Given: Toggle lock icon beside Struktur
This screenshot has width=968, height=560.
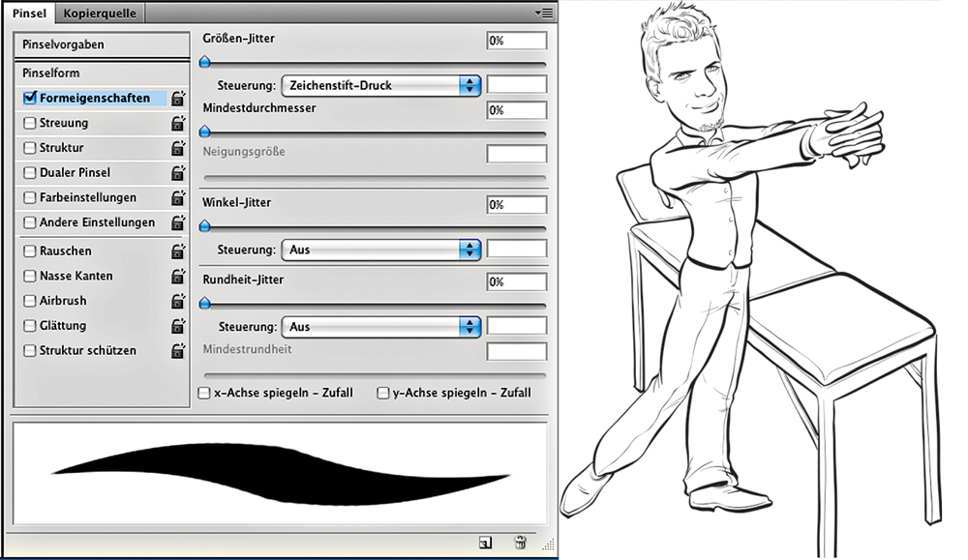Looking at the screenshot, I should point(178,148).
